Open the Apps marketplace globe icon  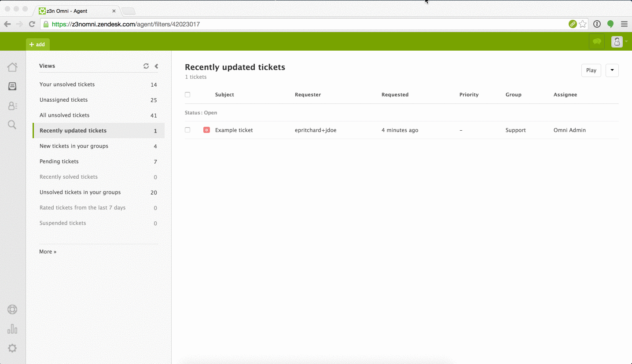pyautogui.click(x=12, y=309)
